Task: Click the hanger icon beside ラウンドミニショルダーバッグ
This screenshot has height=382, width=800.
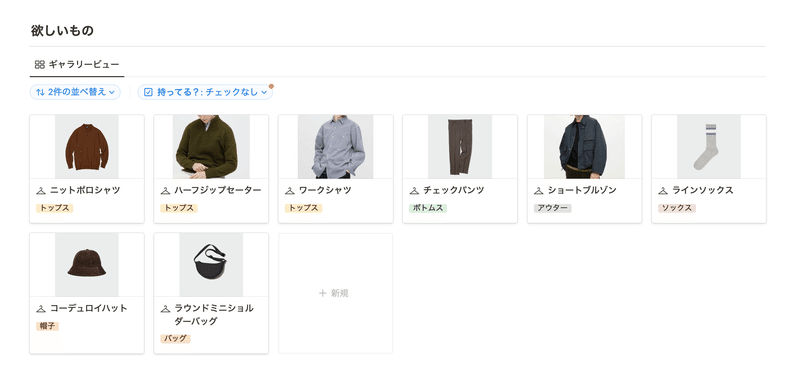Action: [165, 309]
